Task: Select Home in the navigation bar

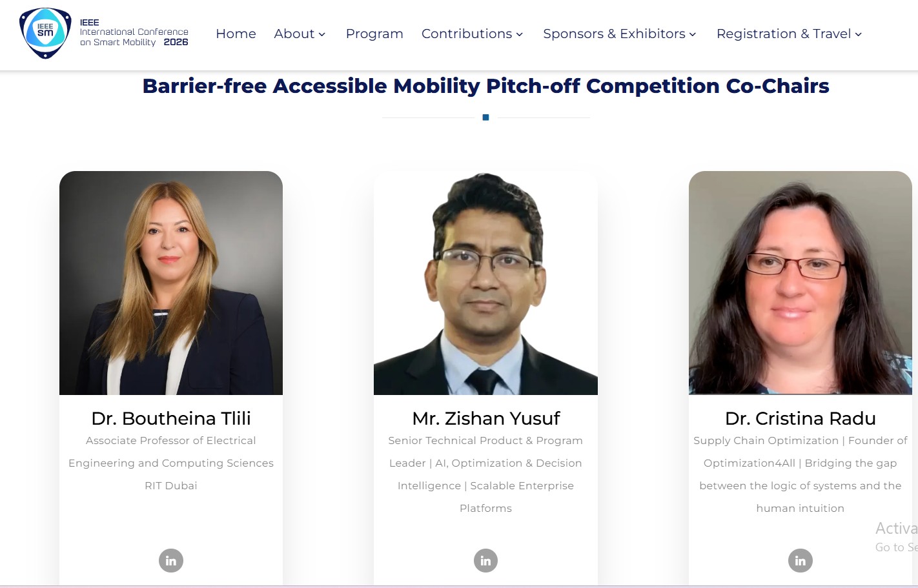Action: click(236, 34)
